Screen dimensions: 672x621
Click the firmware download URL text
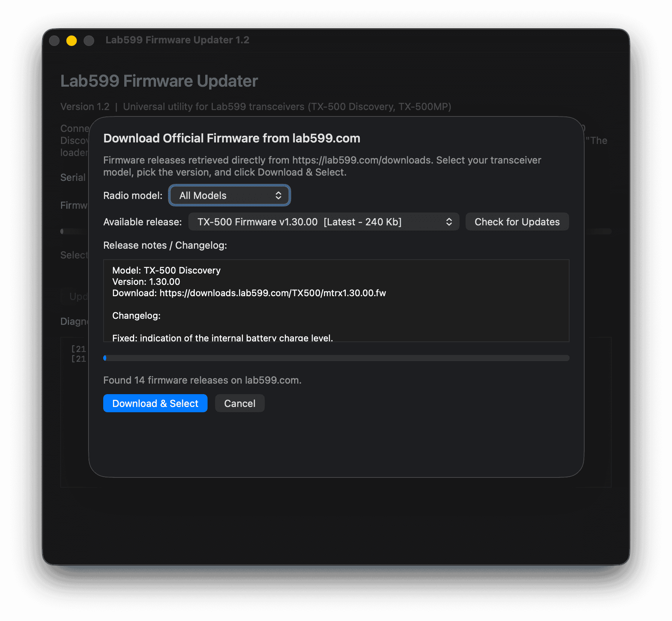tap(273, 293)
